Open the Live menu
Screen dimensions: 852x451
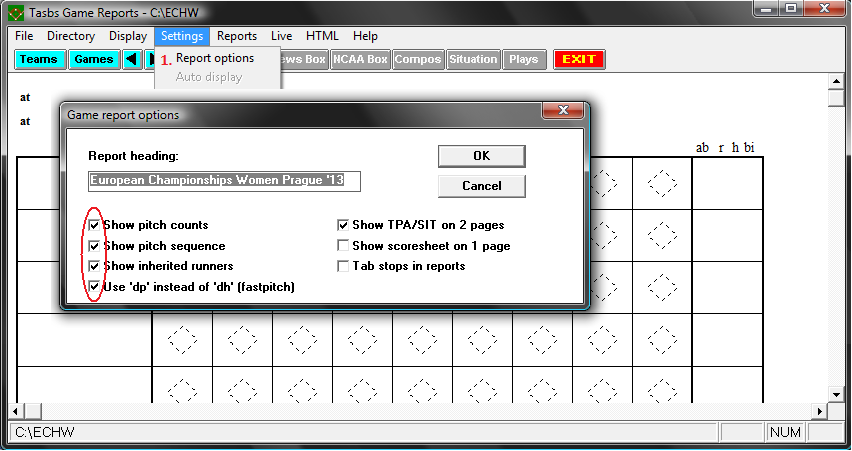(281, 36)
